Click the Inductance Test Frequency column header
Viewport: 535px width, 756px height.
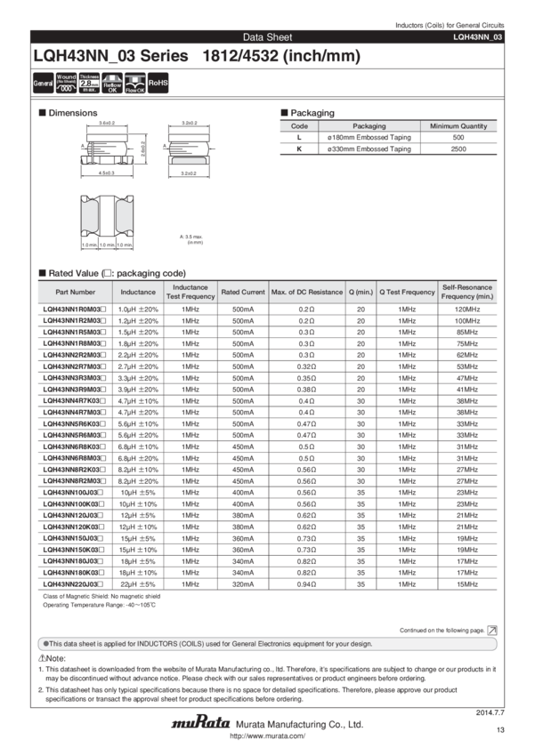190,293
